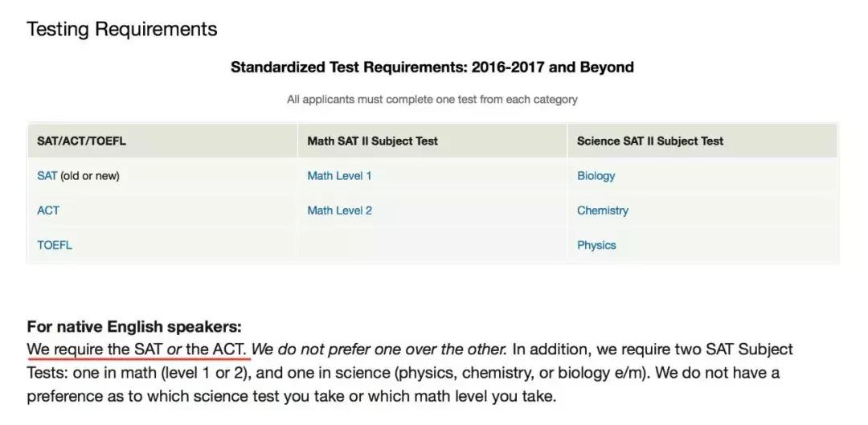The width and height of the screenshot is (868, 425).
Task: Click the Testing Requirements heading
Action: click(x=122, y=30)
